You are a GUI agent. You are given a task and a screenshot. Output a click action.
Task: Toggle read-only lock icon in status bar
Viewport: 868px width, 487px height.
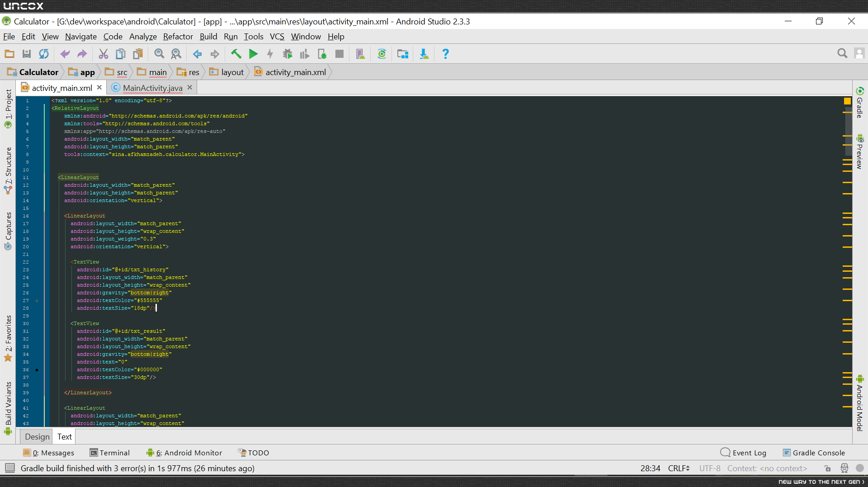click(x=828, y=468)
